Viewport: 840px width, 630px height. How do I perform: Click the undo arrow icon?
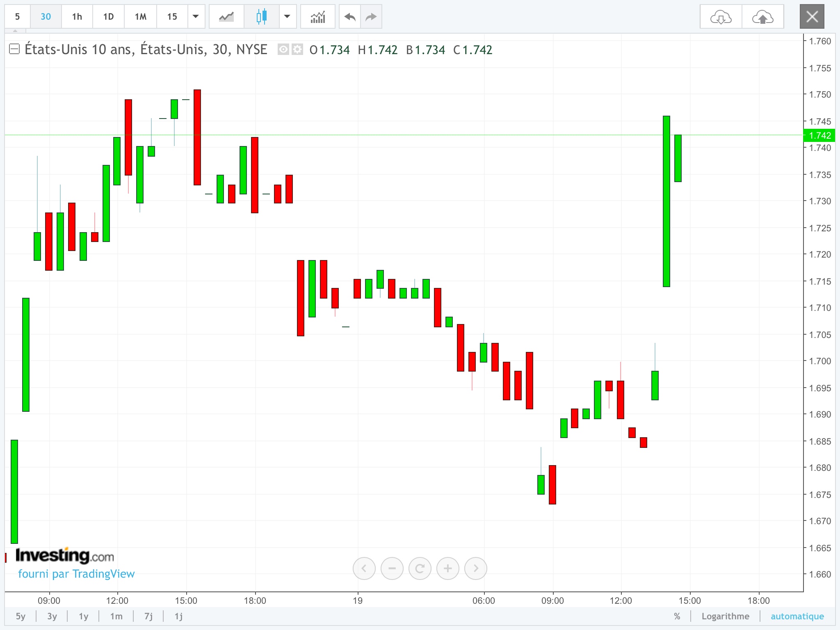pos(350,17)
